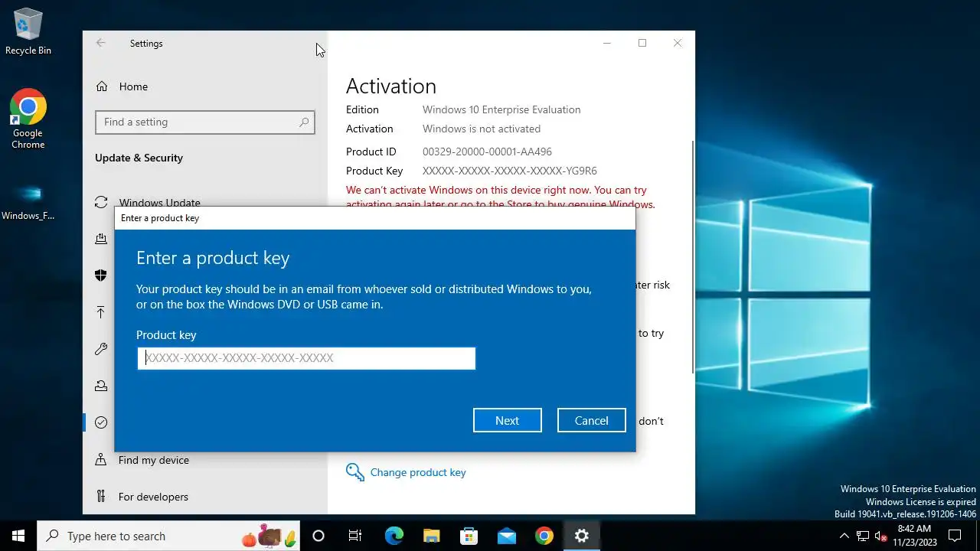Open the Windows Start menu
The height and width of the screenshot is (551, 980).
click(18, 536)
